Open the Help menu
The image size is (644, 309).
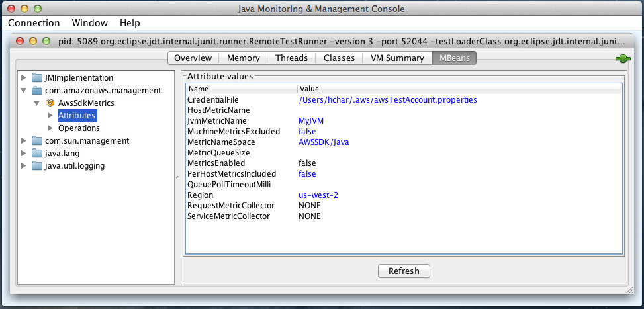(x=130, y=23)
